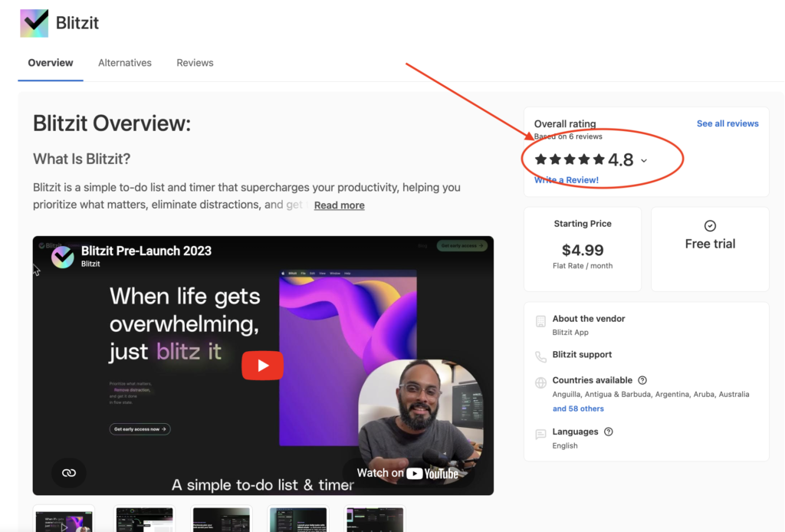Click the Flat Rate / month text
The height and width of the screenshot is (532, 785).
583,266
